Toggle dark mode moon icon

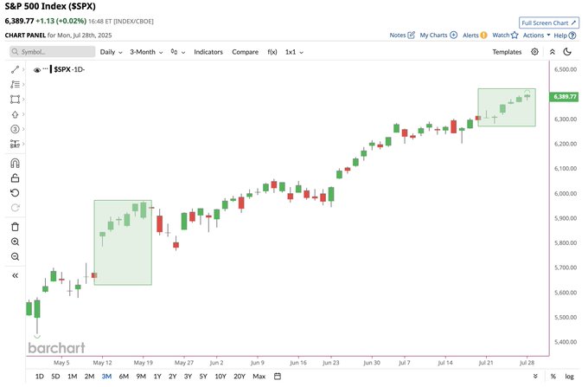(x=567, y=52)
